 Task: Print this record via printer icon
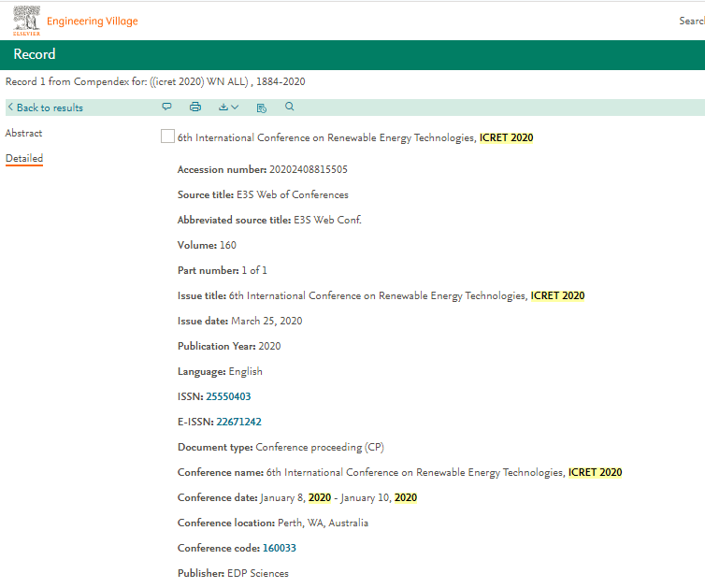[195, 107]
